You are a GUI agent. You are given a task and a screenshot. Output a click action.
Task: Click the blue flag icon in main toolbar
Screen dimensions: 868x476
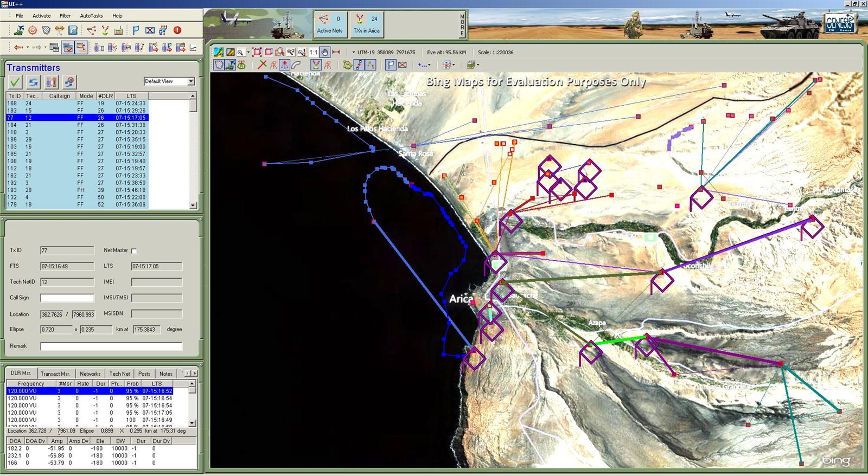click(x=136, y=30)
